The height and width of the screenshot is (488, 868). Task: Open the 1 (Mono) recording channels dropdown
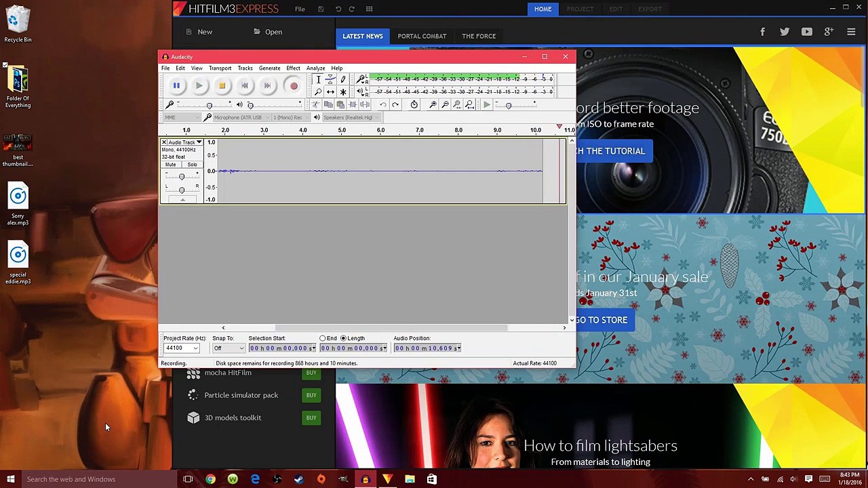pos(292,117)
